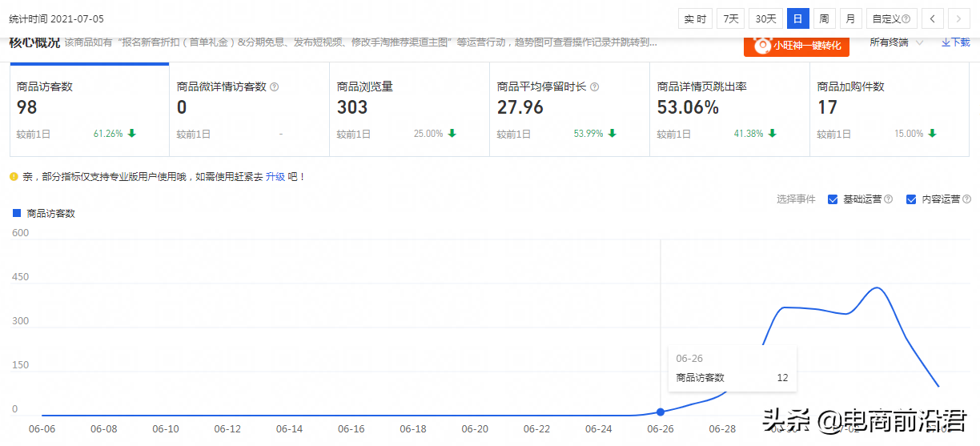Switch to the 30天 time range tab

point(765,18)
